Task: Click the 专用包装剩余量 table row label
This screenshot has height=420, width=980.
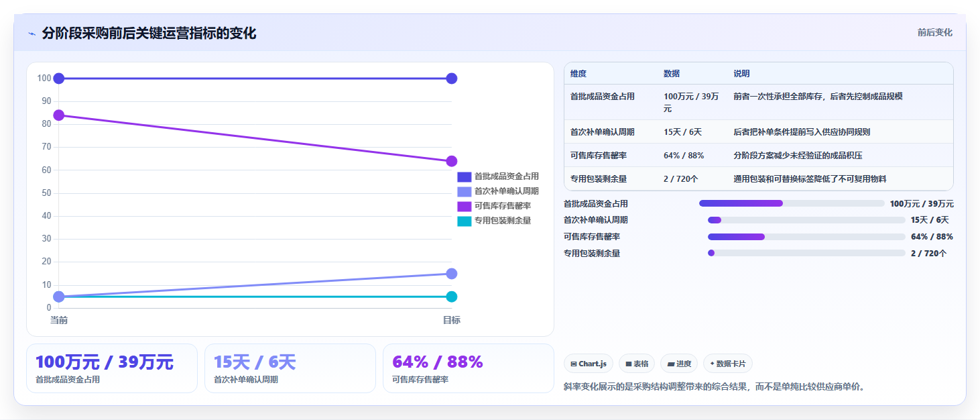Action: 599,179
